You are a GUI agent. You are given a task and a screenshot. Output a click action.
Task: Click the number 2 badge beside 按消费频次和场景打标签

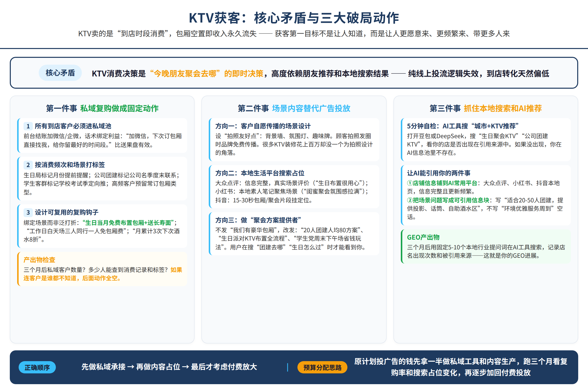tap(28, 165)
